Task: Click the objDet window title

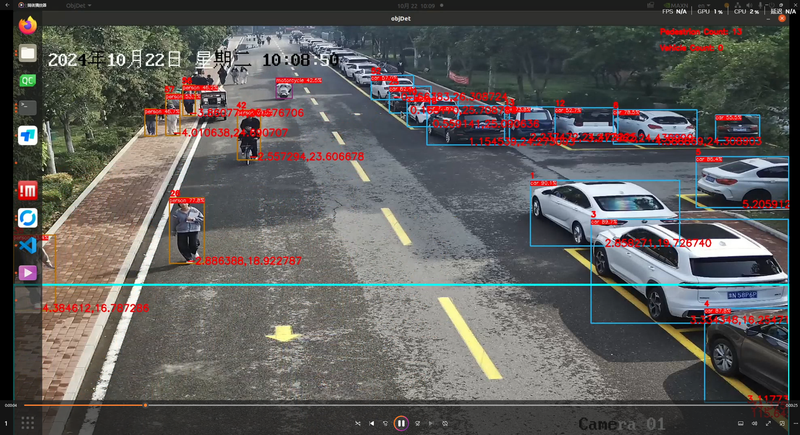Action: click(401, 18)
